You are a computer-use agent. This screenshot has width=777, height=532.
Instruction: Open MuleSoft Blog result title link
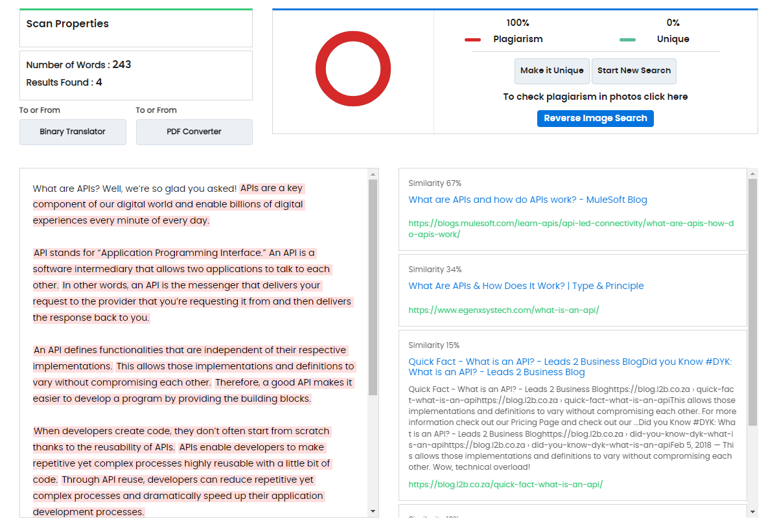528,200
